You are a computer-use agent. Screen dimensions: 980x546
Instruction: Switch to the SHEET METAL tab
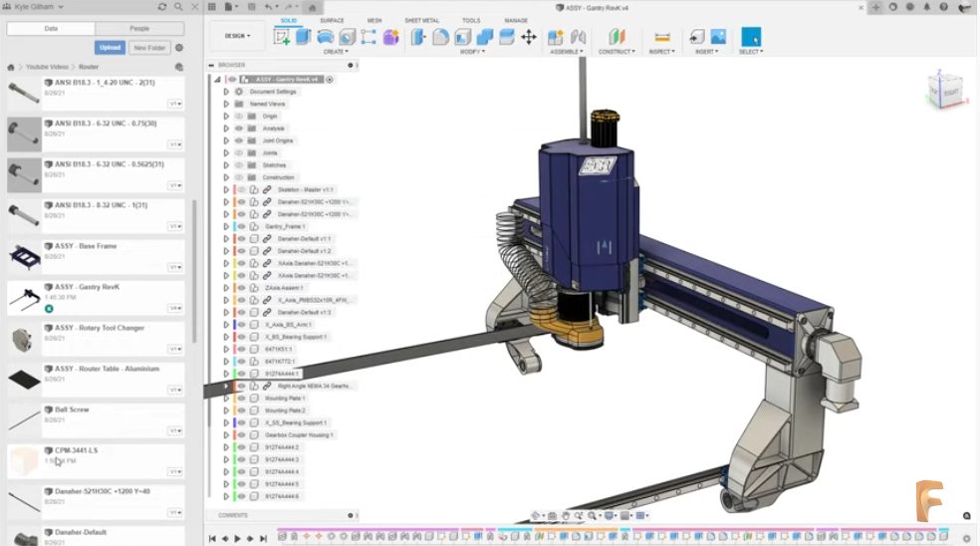(x=419, y=20)
